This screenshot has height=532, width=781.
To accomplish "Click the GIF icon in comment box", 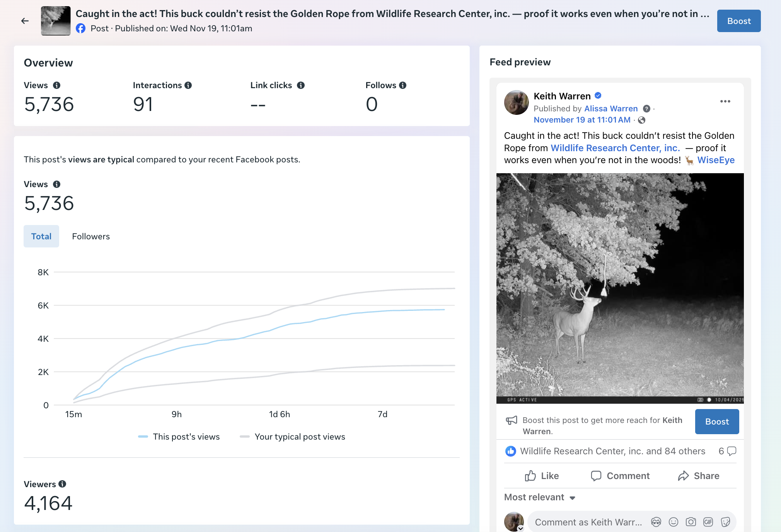I will pyautogui.click(x=708, y=522).
